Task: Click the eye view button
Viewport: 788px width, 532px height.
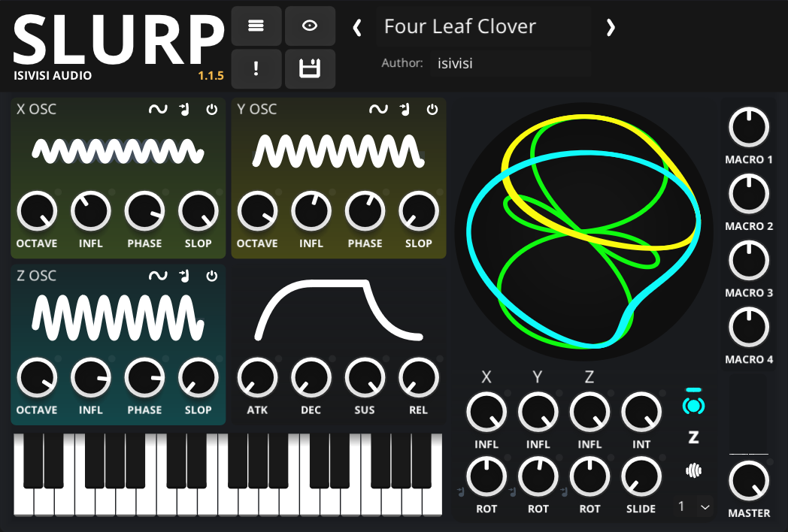Action: coord(310,26)
